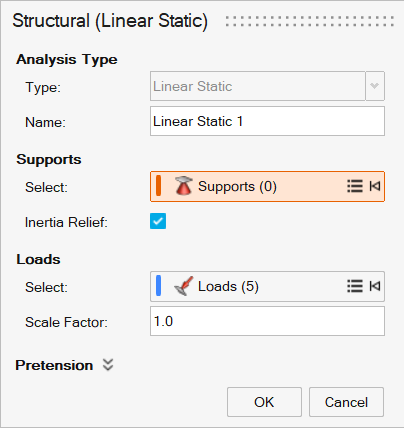The image size is (404, 428).
Task: Open the Loads list icon
Action: 355,286
